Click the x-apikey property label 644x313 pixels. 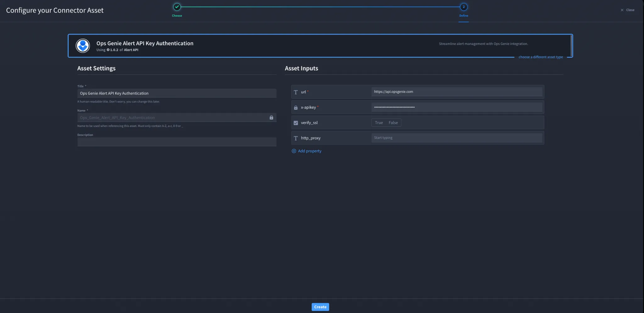(308, 107)
